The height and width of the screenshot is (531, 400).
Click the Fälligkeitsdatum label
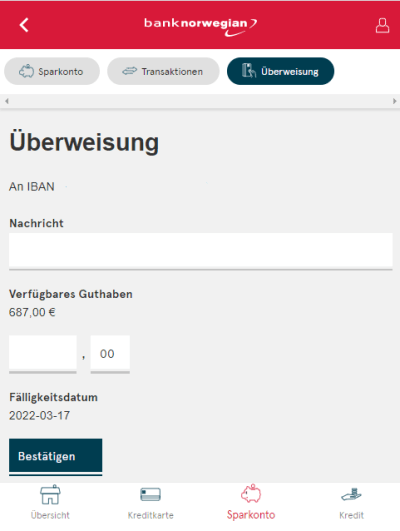click(53, 397)
